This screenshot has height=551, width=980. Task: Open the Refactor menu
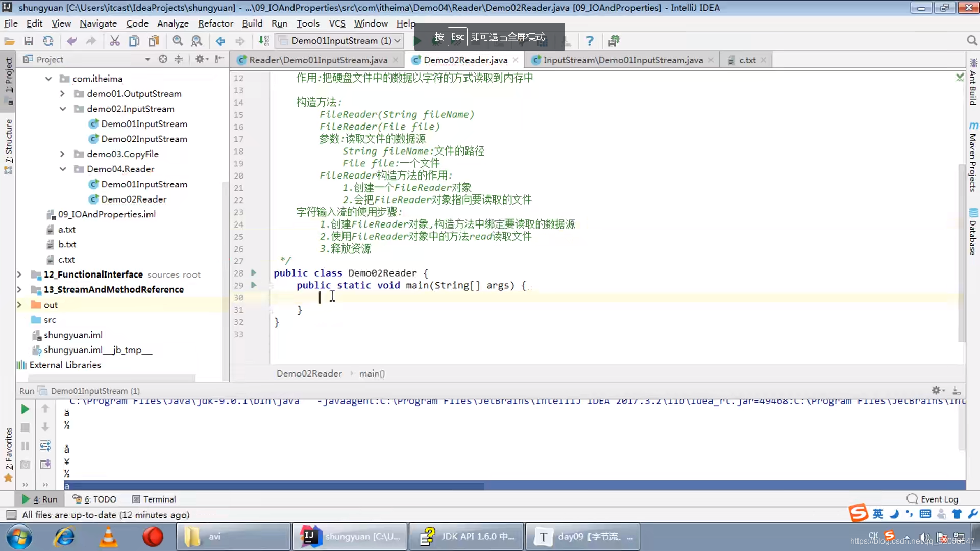(x=215, y=23)
